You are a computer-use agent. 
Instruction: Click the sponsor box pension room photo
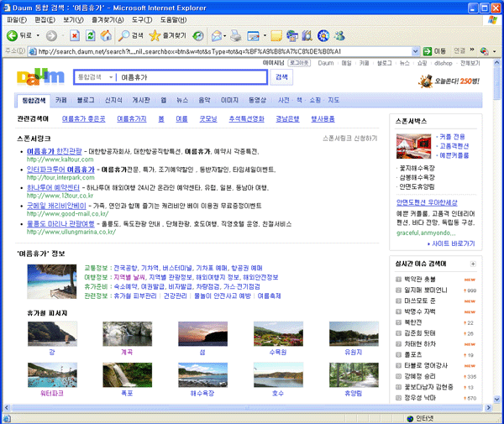pyautogui.click(x=413, y=146)
